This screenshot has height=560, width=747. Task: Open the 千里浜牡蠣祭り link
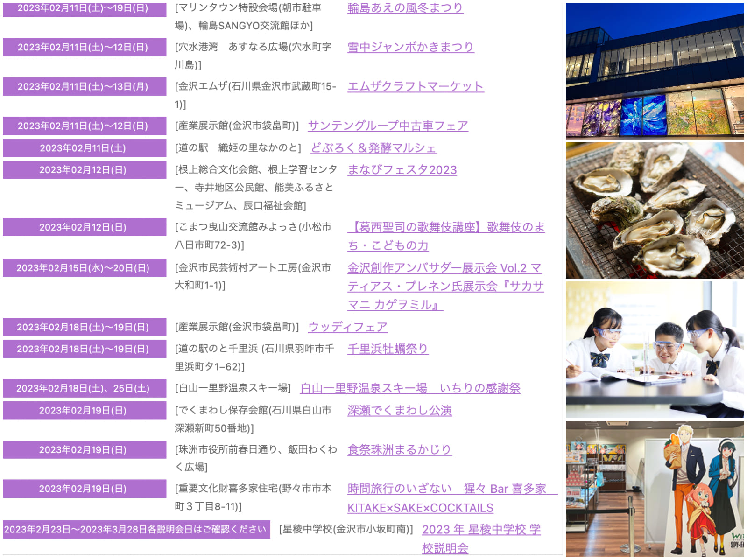click(x=388, y=349)
